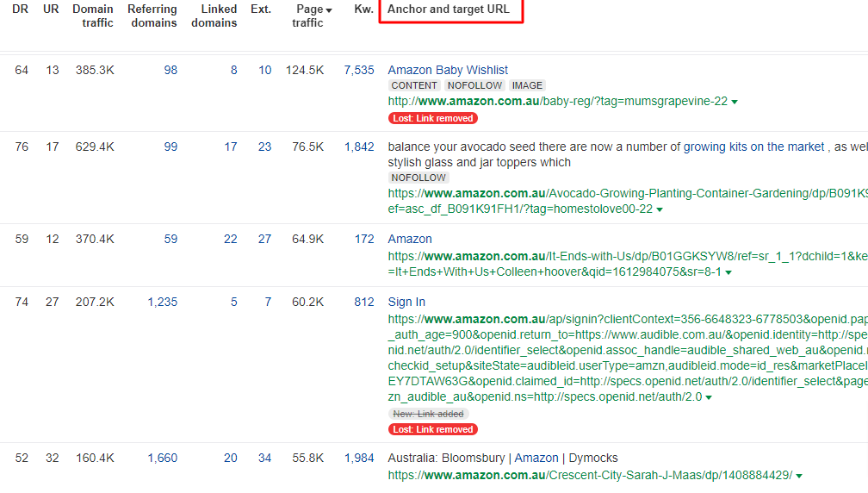The height and width of the screenshot is (493, 868).
Task: Click the Anchor and target URL header
Action: [449, 9]
